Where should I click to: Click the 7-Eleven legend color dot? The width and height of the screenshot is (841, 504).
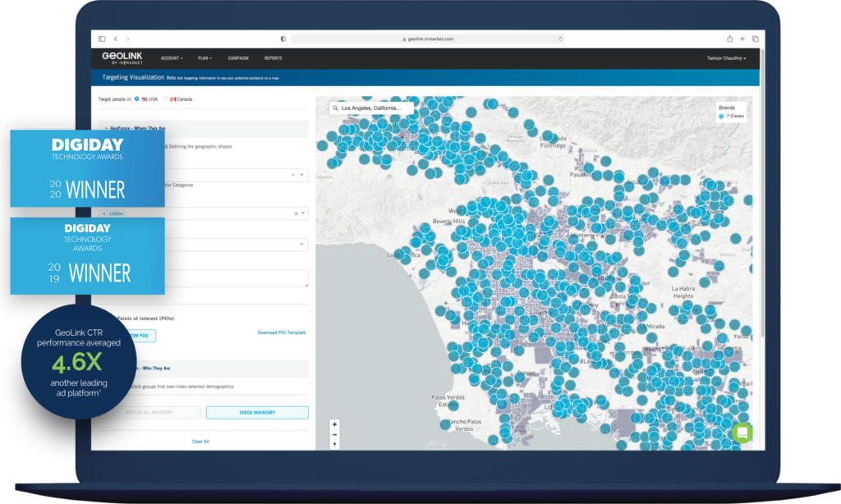click(x=721, y=116)
